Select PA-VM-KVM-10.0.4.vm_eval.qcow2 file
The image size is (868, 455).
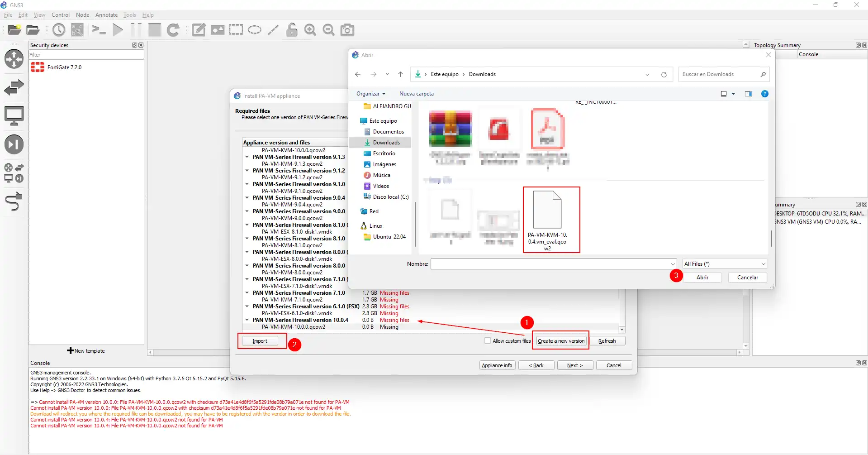547,220
